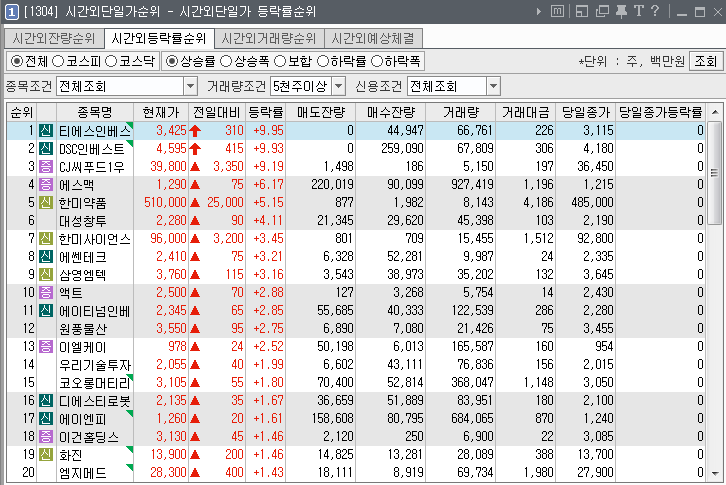Open help with the question mark icon
Viewport: 726px width, 485px height.
tap(655, 11)
